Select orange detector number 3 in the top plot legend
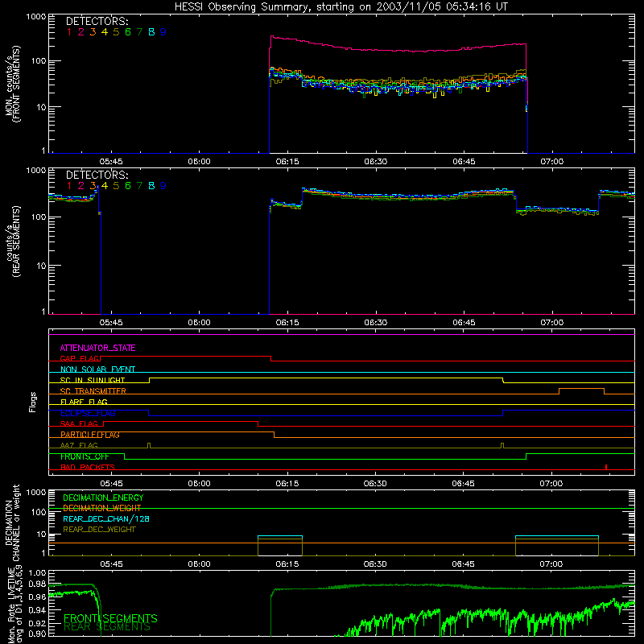 tap(93, 32)
